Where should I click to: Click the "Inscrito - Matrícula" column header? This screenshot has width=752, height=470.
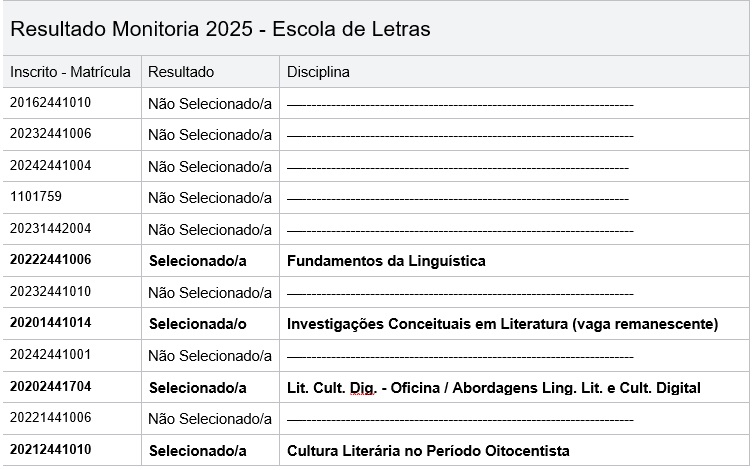click(70, 72)
